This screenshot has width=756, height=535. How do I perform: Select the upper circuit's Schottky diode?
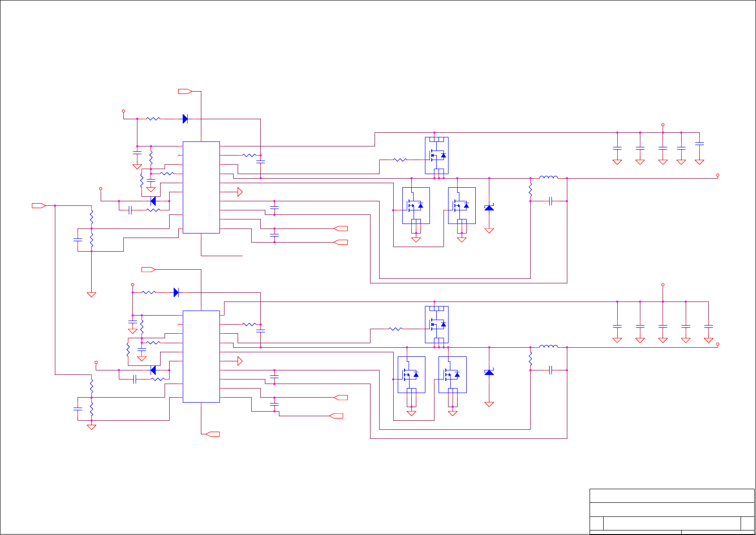489,207
